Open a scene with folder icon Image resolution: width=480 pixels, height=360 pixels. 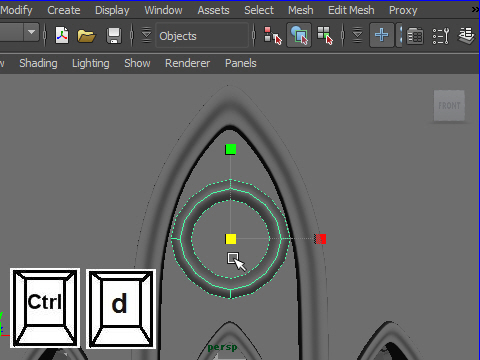point(86,36)
